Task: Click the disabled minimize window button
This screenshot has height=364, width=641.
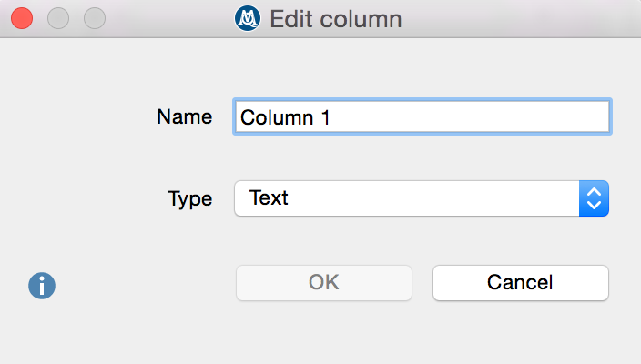Action: 57,17
